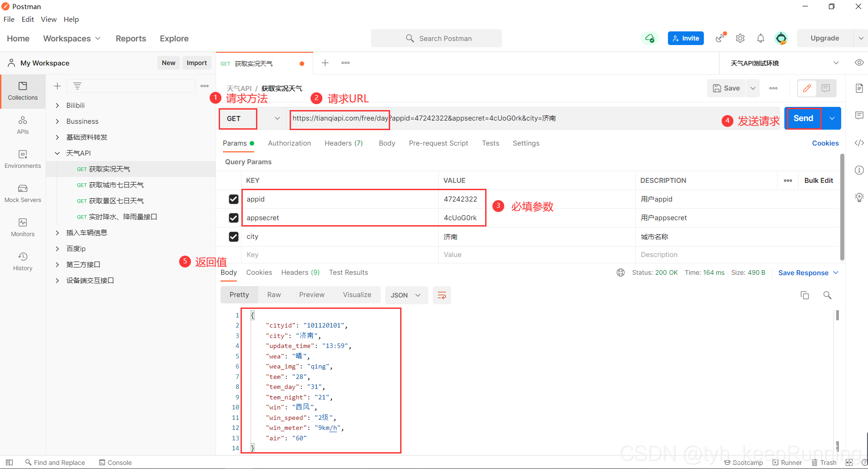This screenshot has width=868, height=469.
Task: Open the Console in status bar
Action: [x=115, y=463]
